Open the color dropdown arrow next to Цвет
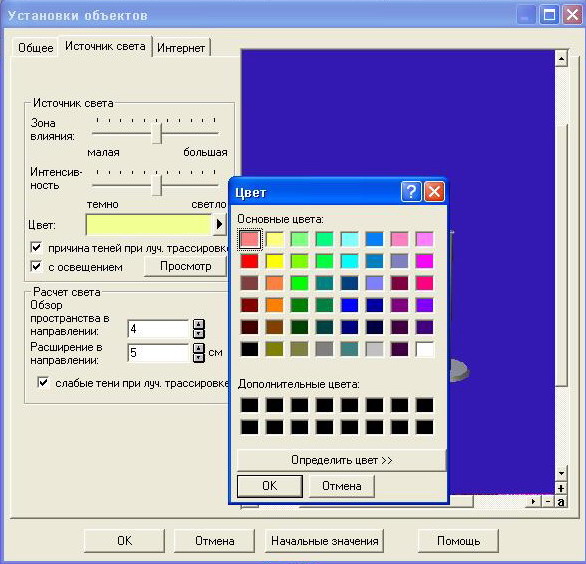 pos(219,224)
